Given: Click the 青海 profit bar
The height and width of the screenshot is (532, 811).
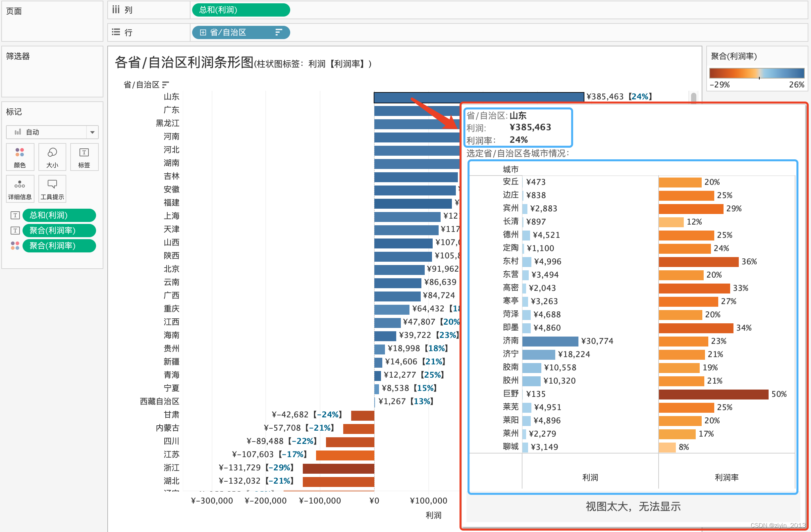Looking at the screenshot, I should point(377,376).
